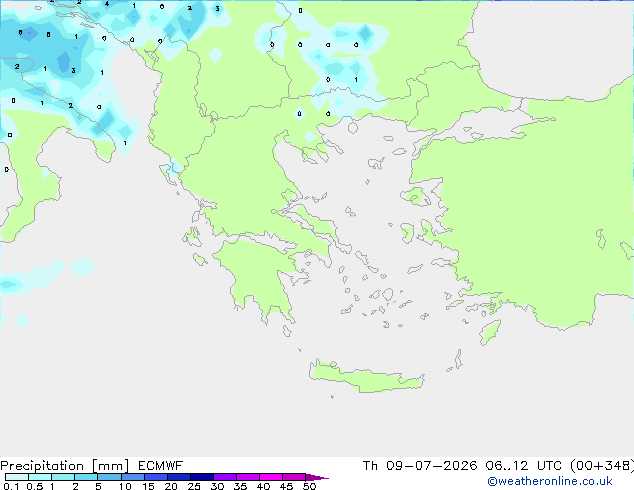The image size is (634, 490).
Task: Click the island of Rhodes on map
Action: point(490,332)
